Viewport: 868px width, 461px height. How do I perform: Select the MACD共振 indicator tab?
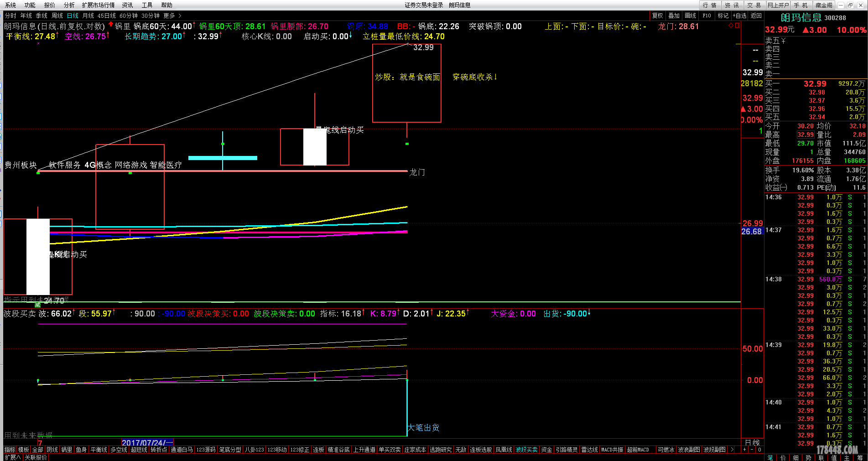pos(612,450)
